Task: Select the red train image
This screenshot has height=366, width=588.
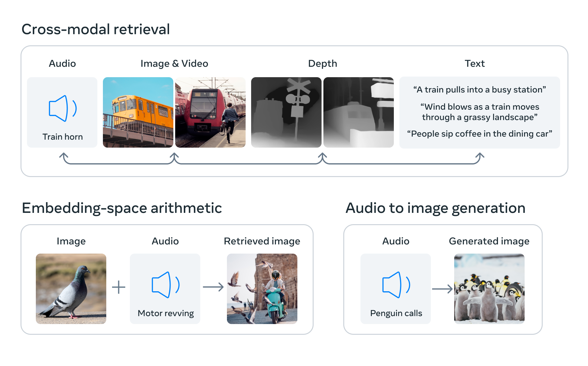Action: click(x=210, y=112)
